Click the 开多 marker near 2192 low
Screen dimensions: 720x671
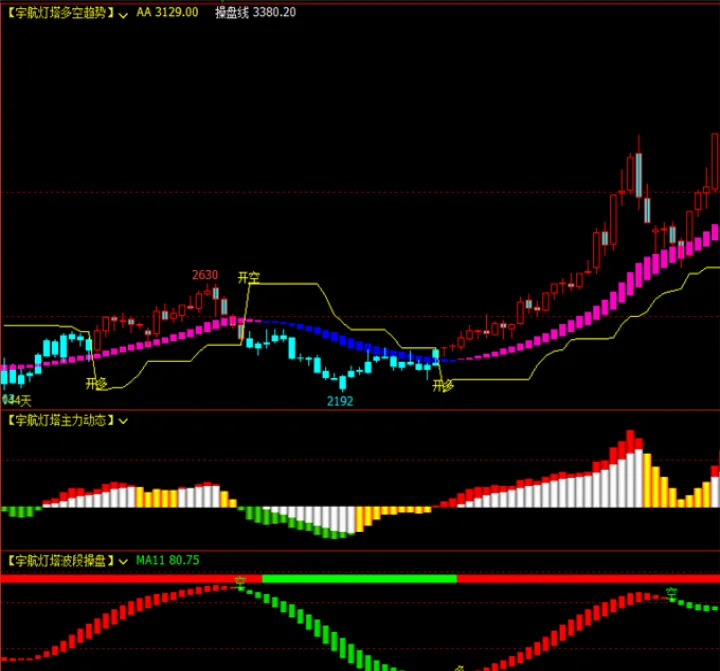point(443,386)
